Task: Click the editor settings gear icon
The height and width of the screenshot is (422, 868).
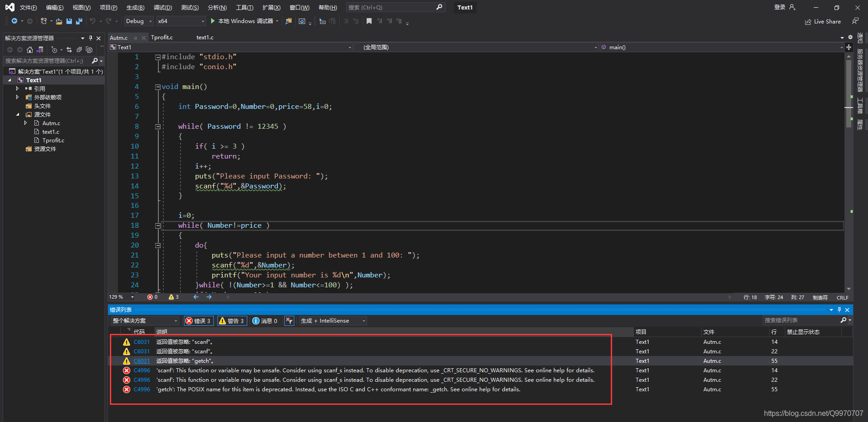Action: click(x=850, y=38)
